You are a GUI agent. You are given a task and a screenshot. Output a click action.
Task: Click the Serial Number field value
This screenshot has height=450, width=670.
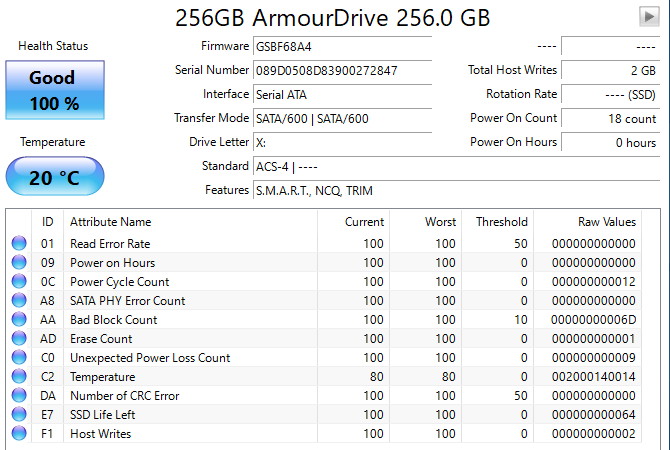click(x=342, y=70)
